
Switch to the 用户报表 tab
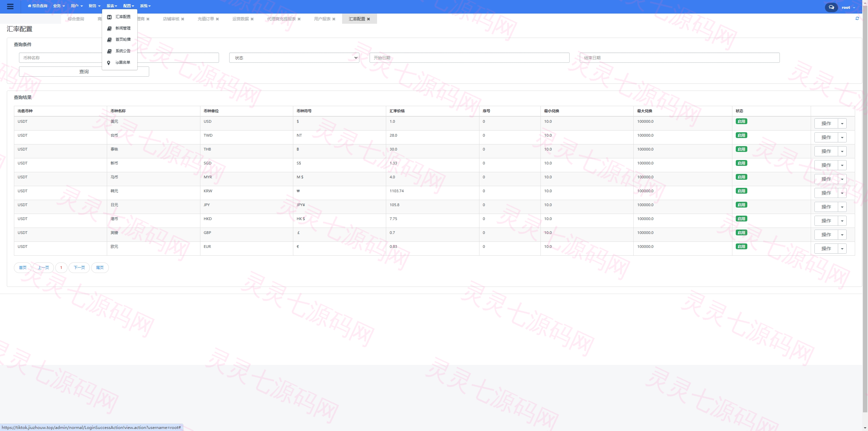(x=322, y=19)
